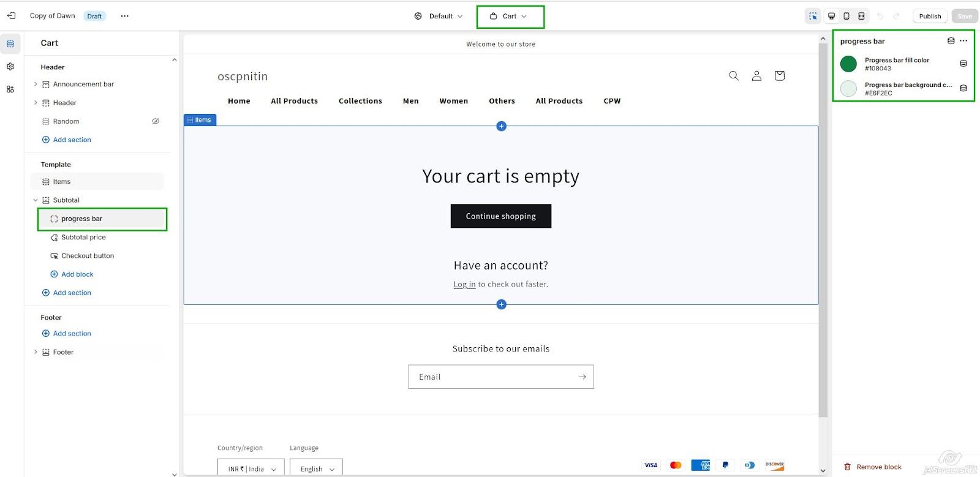Toggle the inspector selection tool icon
Viewport: 980px width, 477px height.
click(813, 16)
